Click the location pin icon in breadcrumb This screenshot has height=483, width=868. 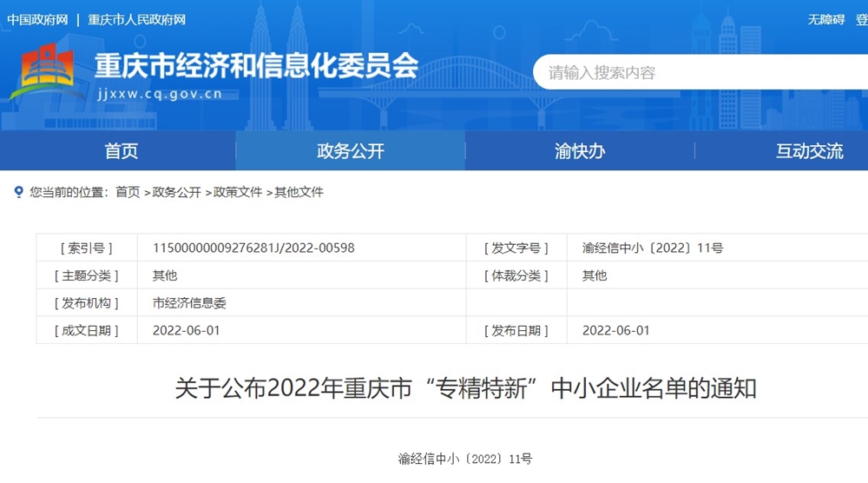click(18, 192)
